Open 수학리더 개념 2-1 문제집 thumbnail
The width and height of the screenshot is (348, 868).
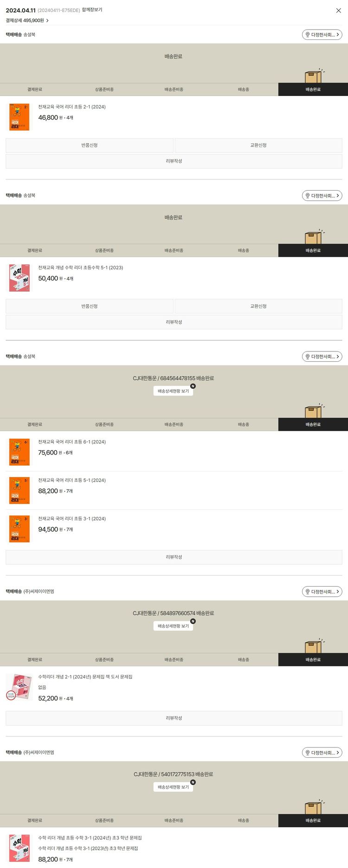click(19, 687)
